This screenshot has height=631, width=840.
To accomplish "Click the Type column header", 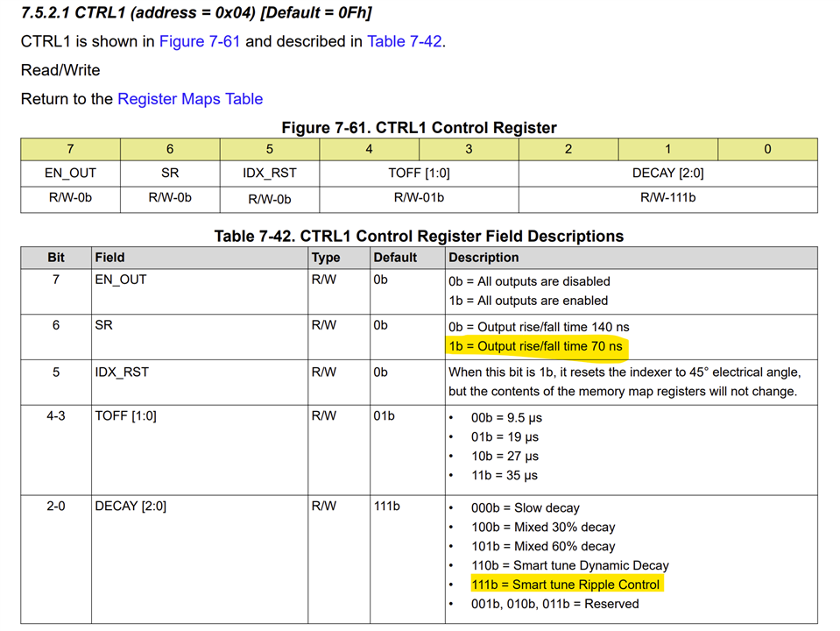I will tap(326, 258).
